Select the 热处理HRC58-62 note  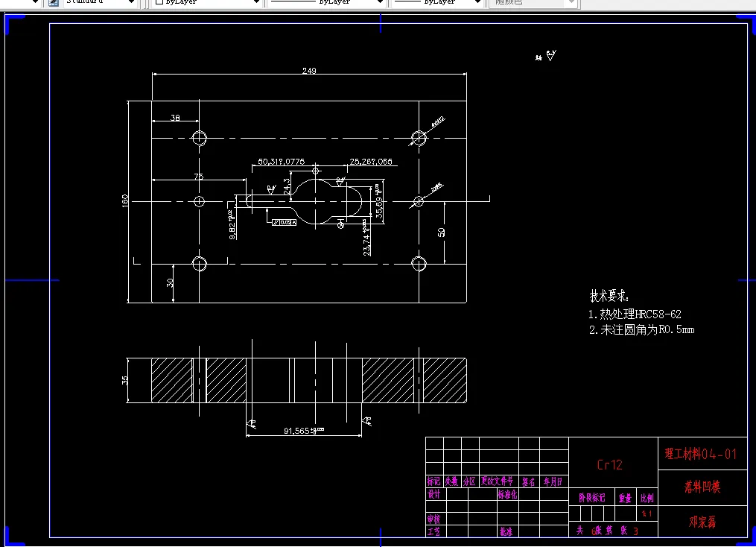coord(635,314)
